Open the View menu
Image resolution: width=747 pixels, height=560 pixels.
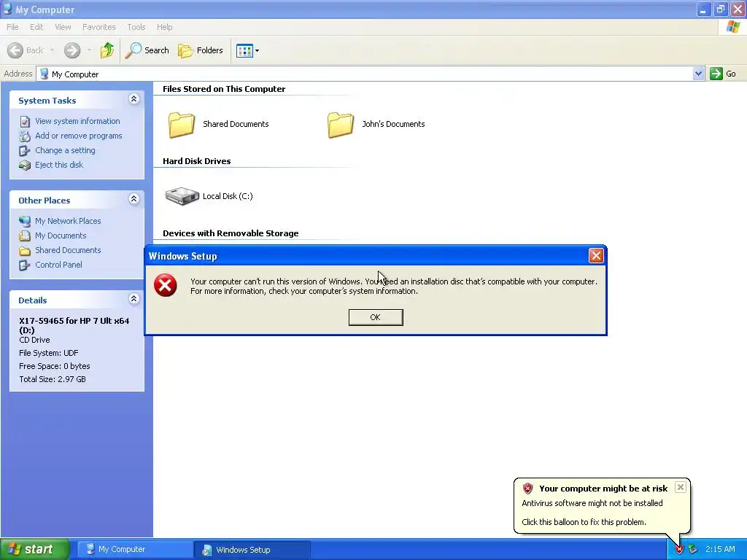pos(63,27)
